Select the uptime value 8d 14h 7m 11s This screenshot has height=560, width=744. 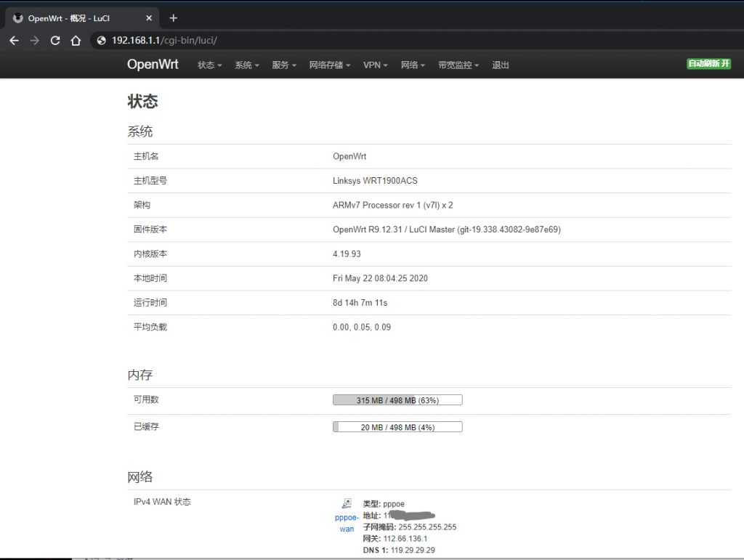coord(360,303)
